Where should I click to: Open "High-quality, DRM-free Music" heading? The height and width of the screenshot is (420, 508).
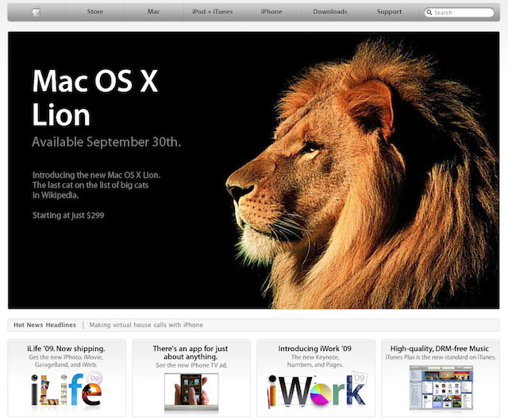click(440, 349)
